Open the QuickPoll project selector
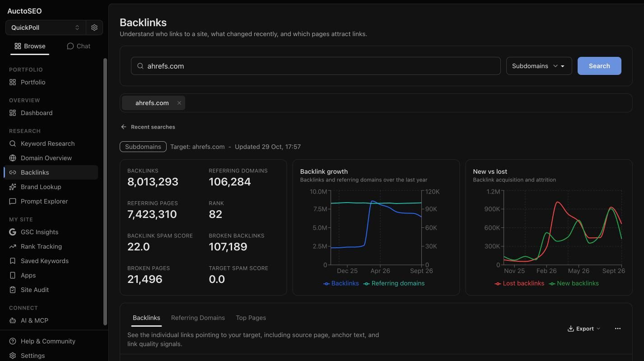 coord(45,28)
